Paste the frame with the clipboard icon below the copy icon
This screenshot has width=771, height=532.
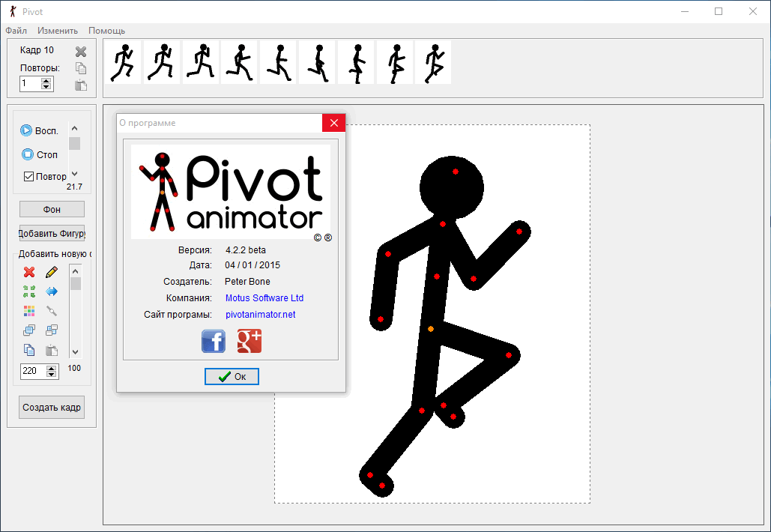81,85
